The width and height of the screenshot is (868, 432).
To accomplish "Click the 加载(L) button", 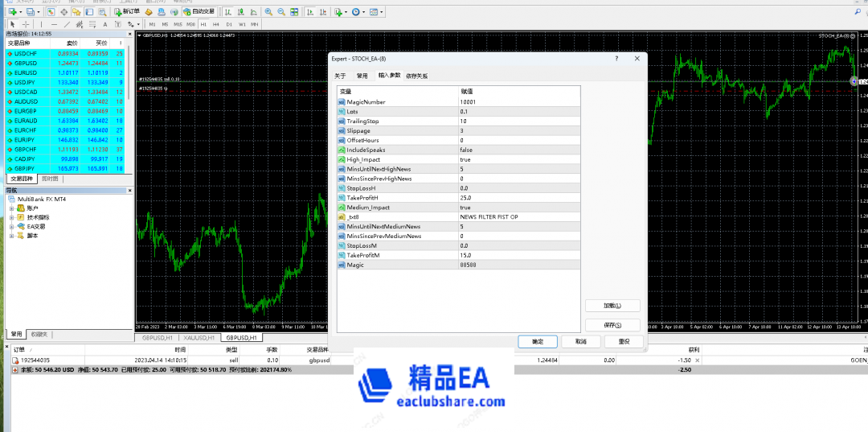I will (612, 306).
